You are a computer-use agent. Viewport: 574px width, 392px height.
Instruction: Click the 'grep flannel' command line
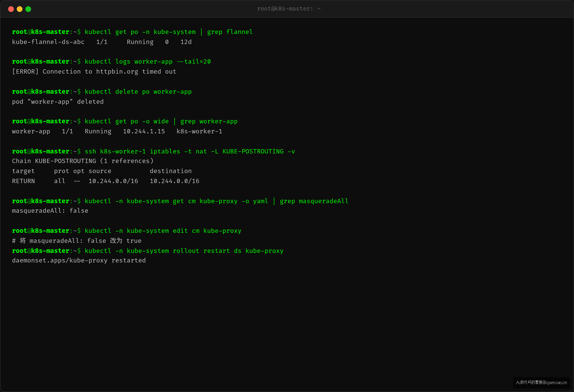pyautogui.click(x=132, y=32)
